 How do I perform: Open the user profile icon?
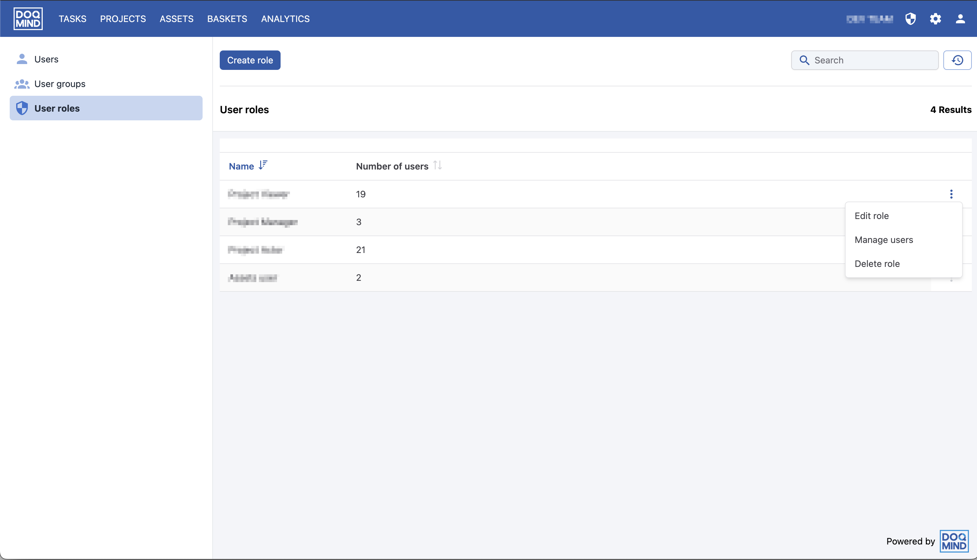[x=960, y=18]
